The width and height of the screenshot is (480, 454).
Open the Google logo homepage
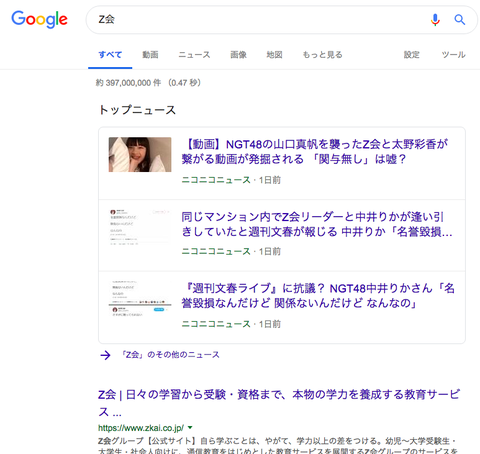39,19
